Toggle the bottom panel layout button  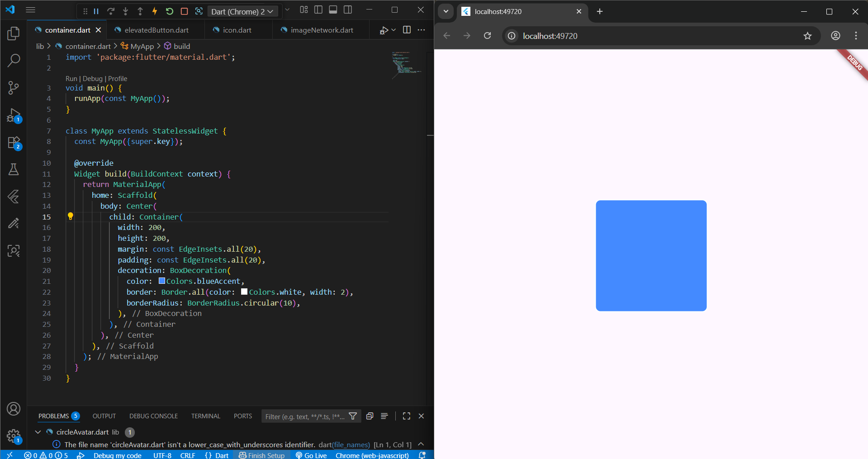pyautogui.click(x=333, y=10)
